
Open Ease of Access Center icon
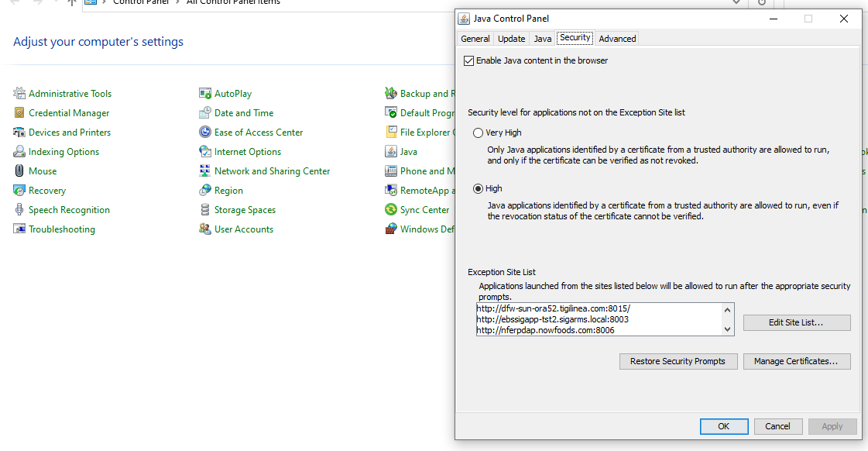click(205, 132)
